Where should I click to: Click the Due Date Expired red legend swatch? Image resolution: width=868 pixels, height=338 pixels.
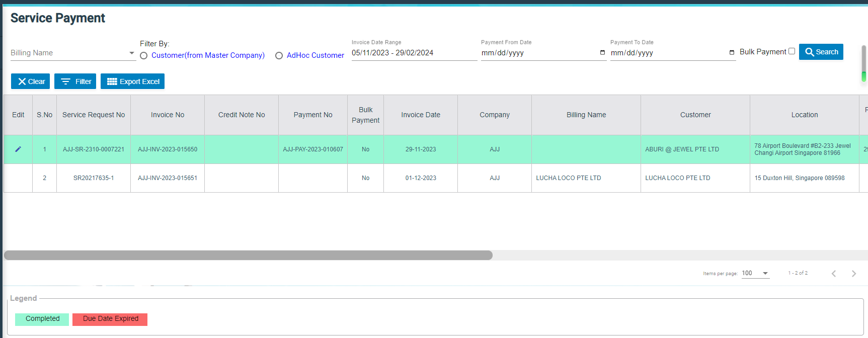(110, 319)
